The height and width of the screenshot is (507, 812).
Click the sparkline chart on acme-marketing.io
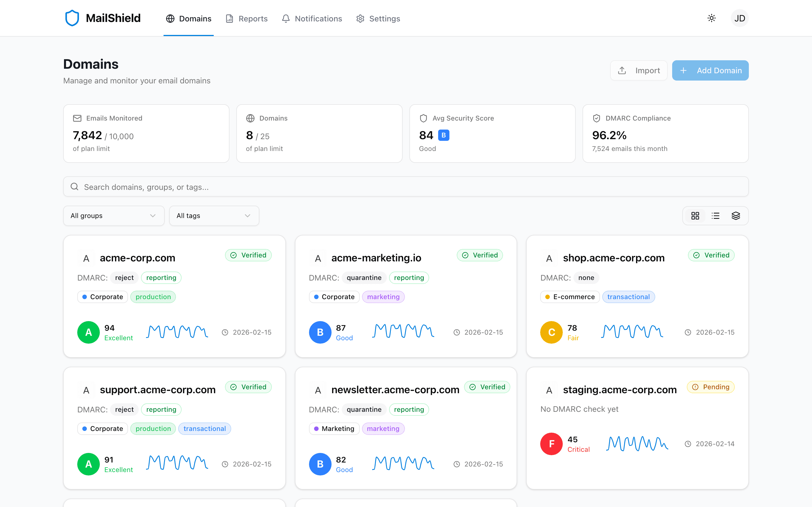click(403, 331)
